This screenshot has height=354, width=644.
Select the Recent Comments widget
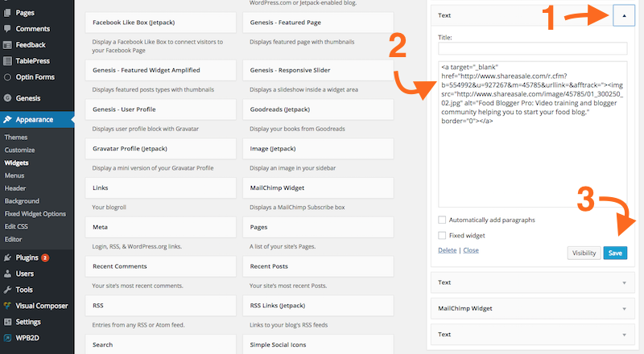160,266
